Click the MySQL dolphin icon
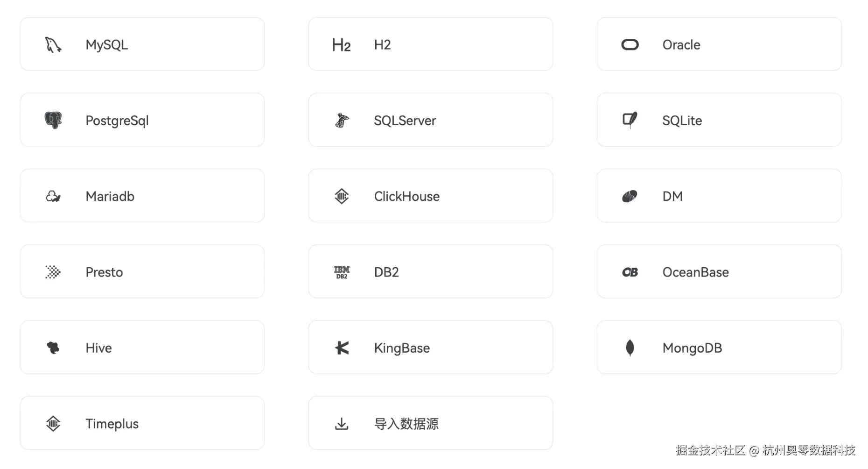This screenshot has width=868, height=469. [x=53, y=45]
